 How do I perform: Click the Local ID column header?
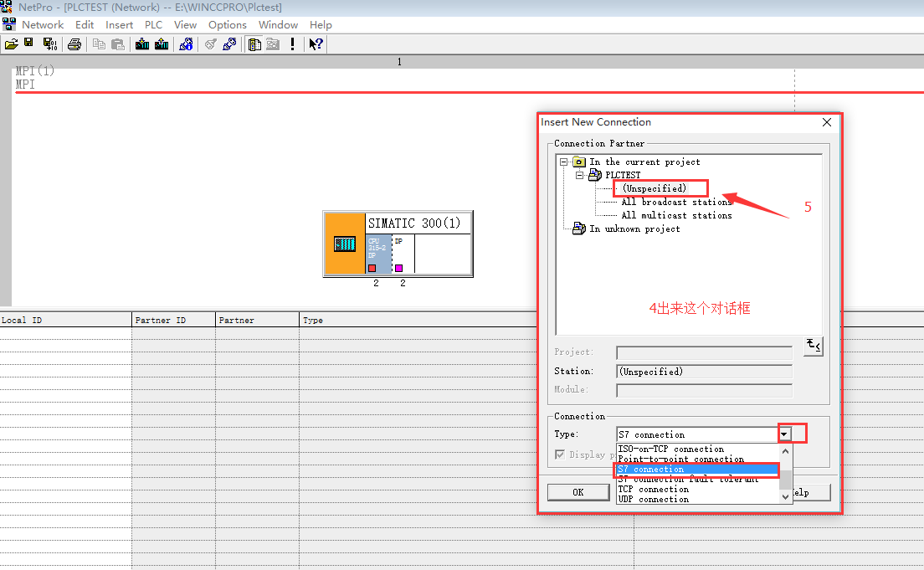(65, 320)
